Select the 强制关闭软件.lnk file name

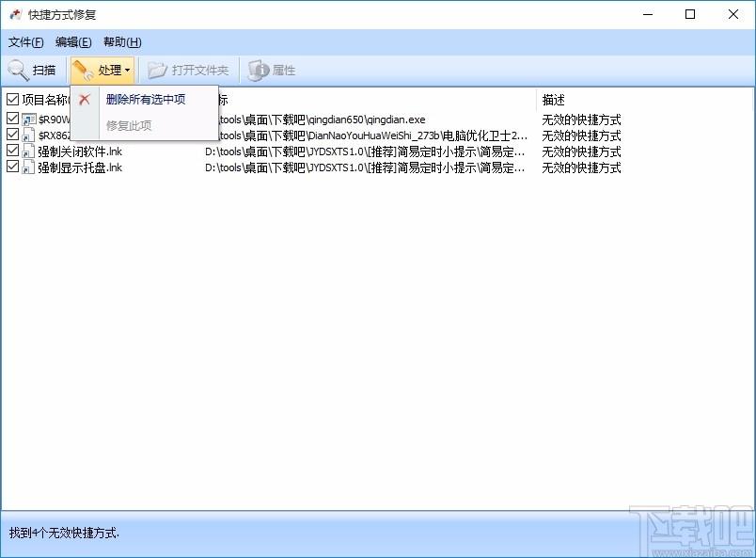80,151
